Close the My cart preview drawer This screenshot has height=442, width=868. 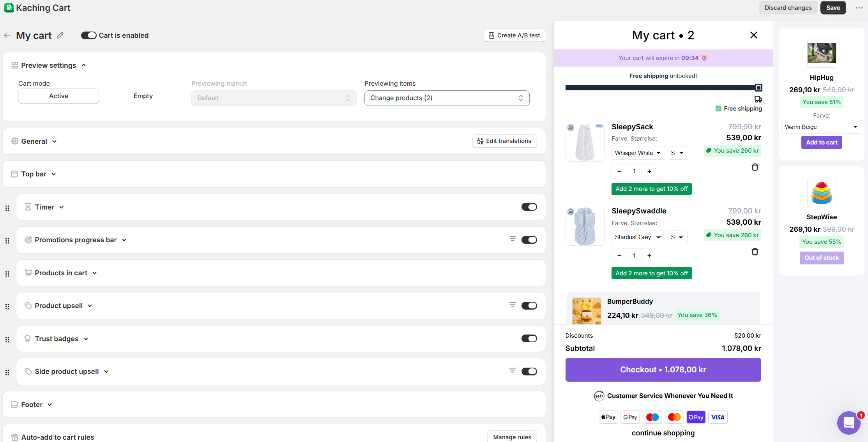pyautogui.click(x=754, y=35)
